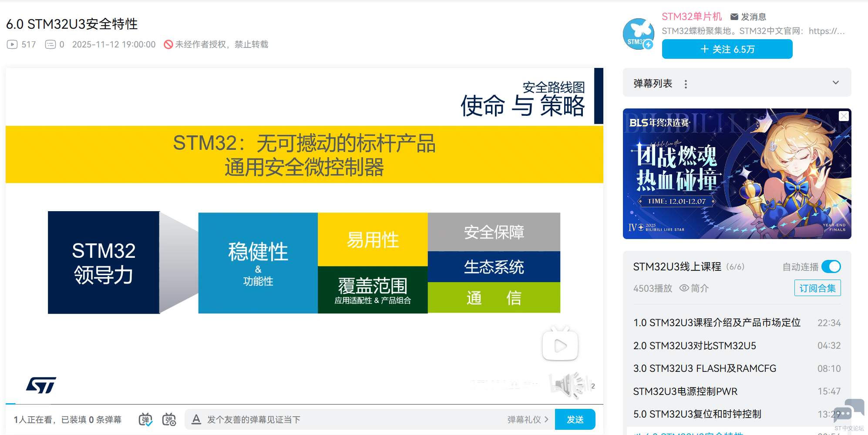The height and width of the screenshot is (435, 868).
Task: Open the BLS团战燃魂 advertisement banner
Action: coord(737,174)
